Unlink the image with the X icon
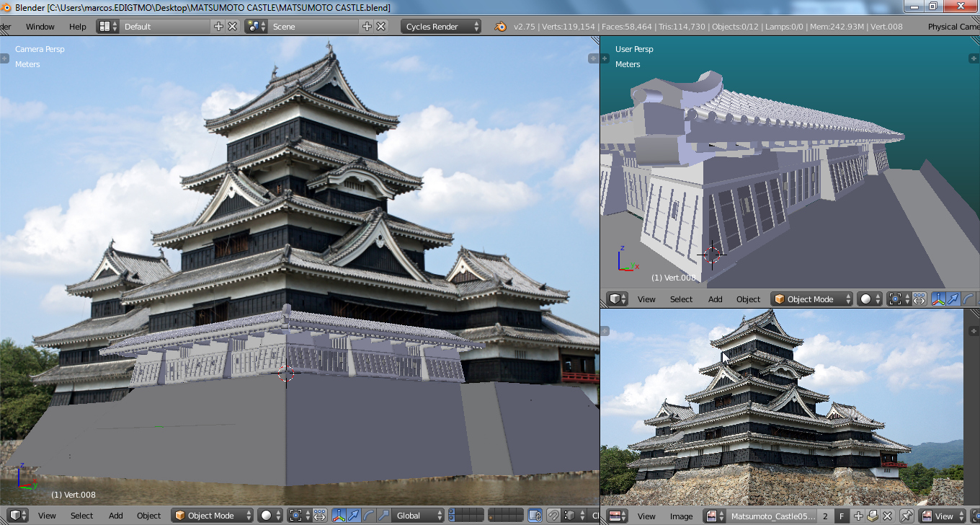Image resolution: width=980 pixels, height=525 pixels. pos(886,516)
